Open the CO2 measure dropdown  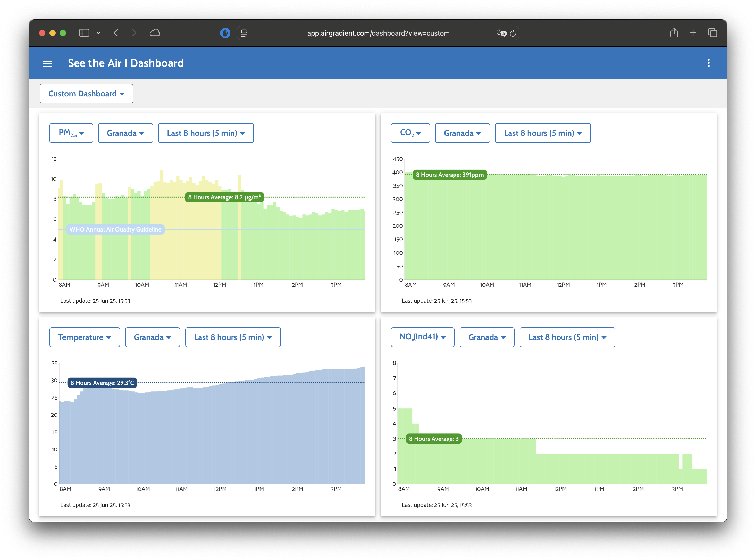click(410, 133)
